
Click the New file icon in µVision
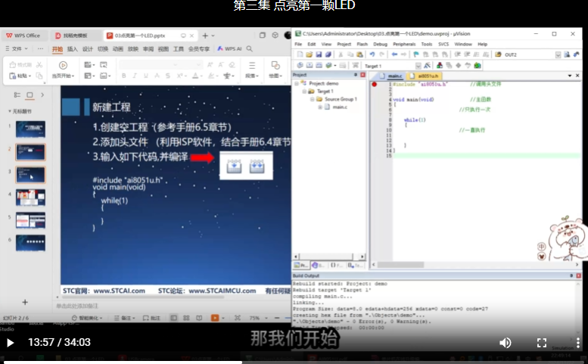(300, 54)
